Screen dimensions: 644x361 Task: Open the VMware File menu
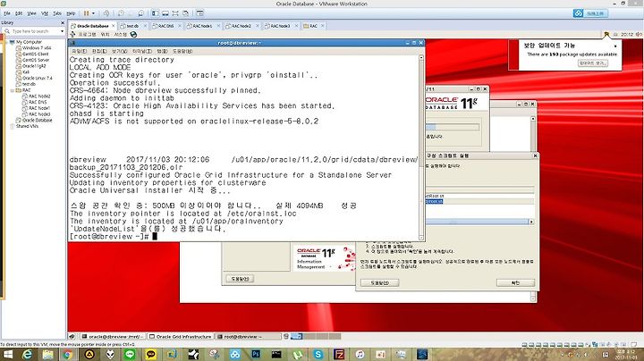(7, 13)
